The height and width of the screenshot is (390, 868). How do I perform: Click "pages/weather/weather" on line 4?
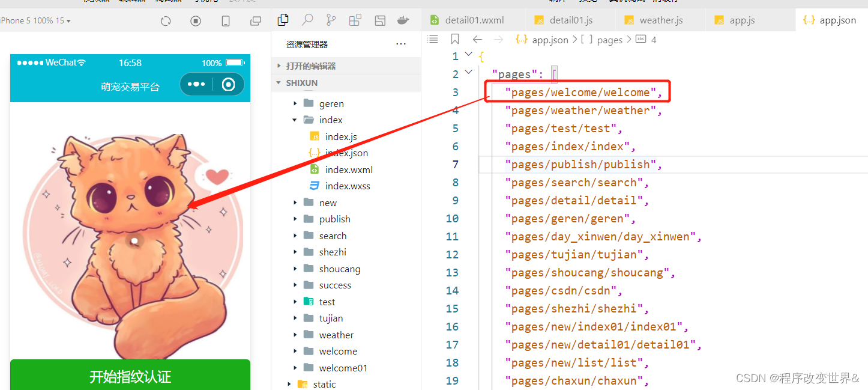point(580,111)
